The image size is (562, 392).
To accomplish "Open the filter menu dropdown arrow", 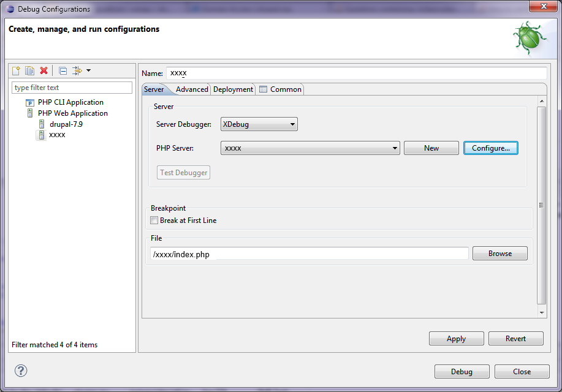I will 88,70.
